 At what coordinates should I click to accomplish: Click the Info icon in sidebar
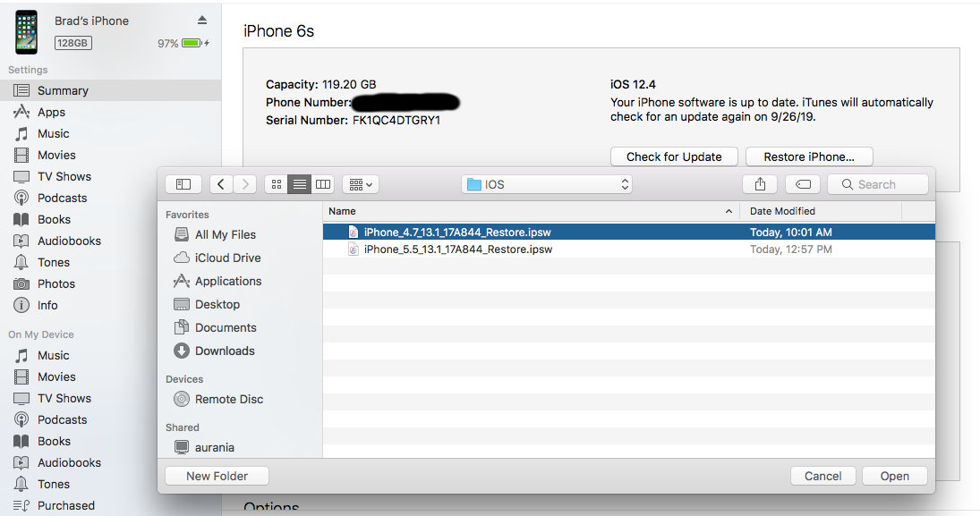21,306
